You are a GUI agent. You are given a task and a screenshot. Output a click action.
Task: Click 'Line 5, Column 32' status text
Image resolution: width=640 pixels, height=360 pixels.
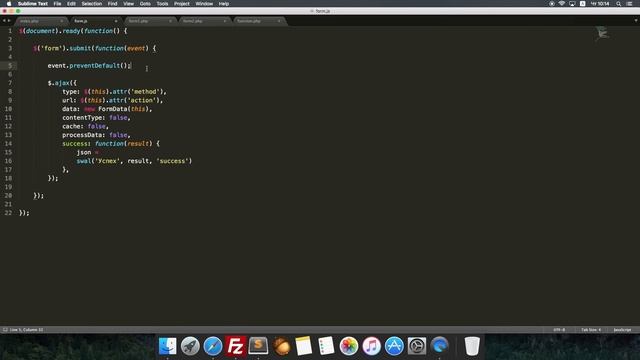point(26,329)
